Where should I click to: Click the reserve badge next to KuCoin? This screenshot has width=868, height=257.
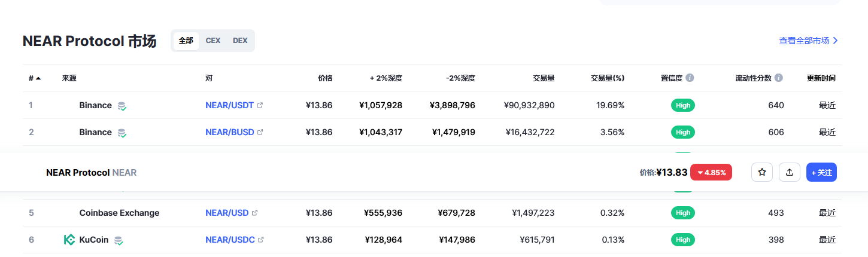119,240
